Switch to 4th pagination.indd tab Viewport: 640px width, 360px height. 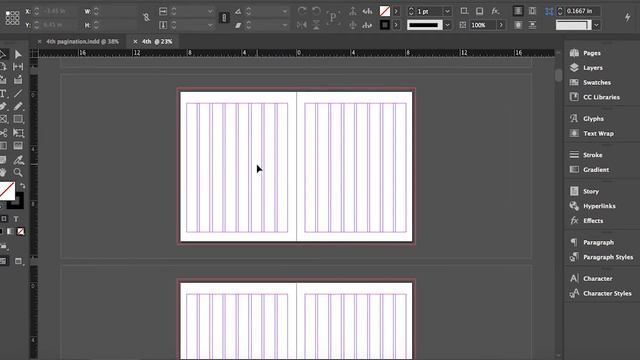82,41
